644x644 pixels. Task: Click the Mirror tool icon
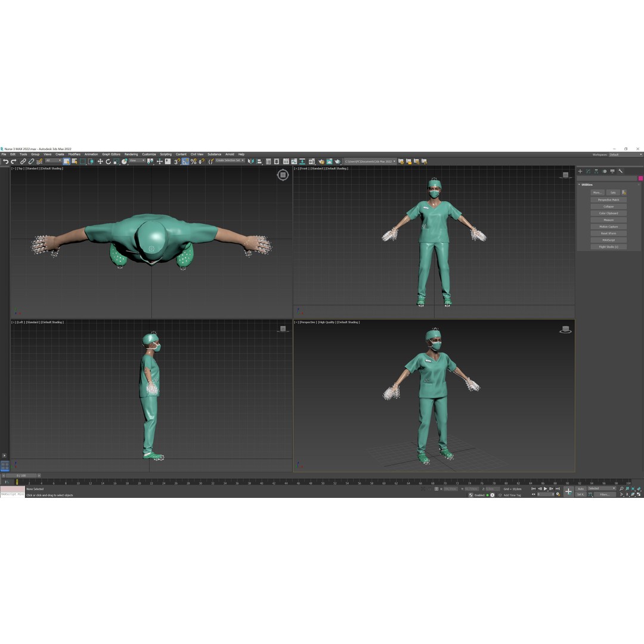250,162
